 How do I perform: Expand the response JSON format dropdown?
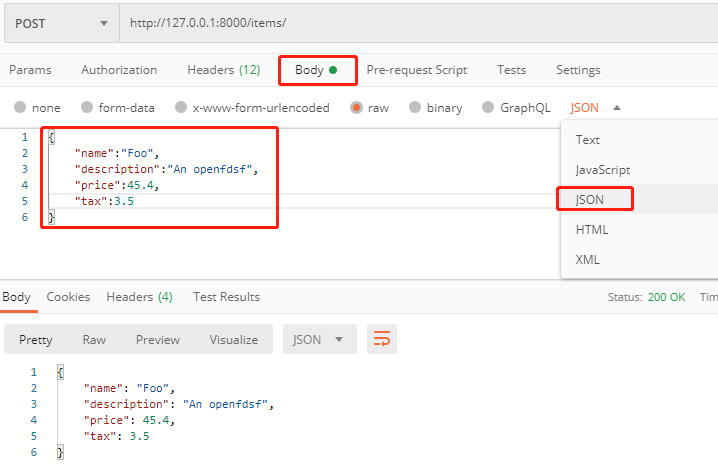[319, 340]
